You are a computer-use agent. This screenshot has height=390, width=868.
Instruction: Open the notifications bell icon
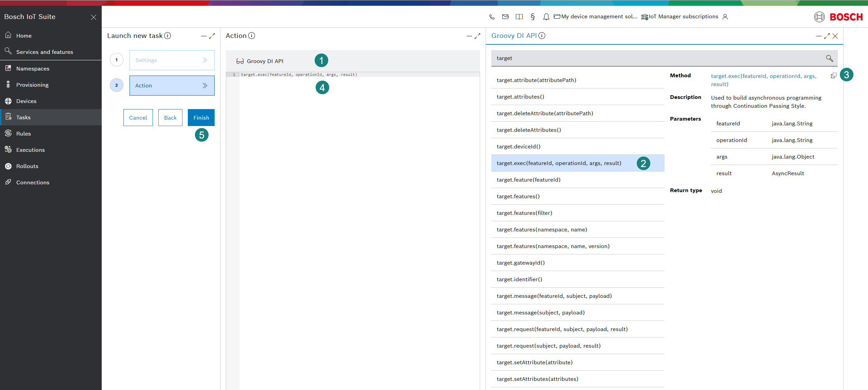546,17
